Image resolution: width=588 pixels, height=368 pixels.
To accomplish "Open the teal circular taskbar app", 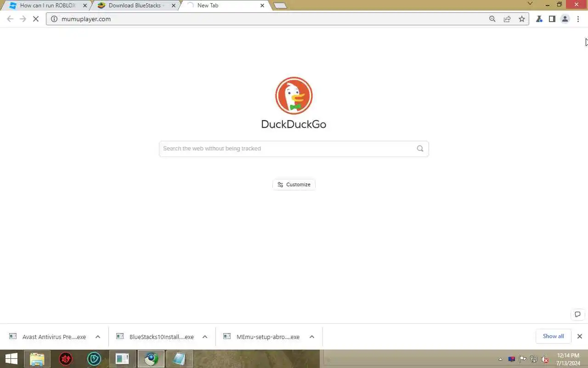I will pyautogui.click(x=94, y=359).
